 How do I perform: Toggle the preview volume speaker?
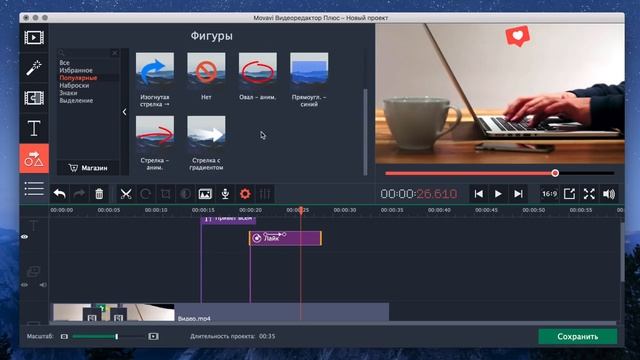pos(609,194)
